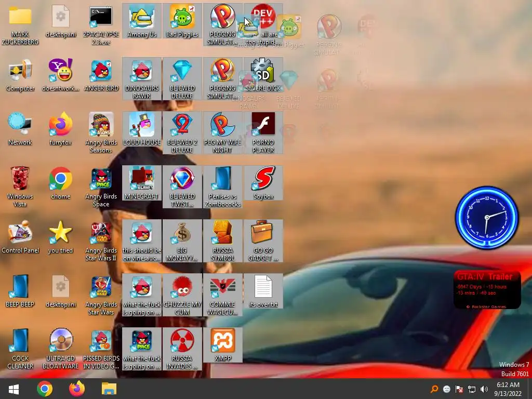The image size is (532, 399).
Task: Select the XMPP orange icon
Action: 222,345
